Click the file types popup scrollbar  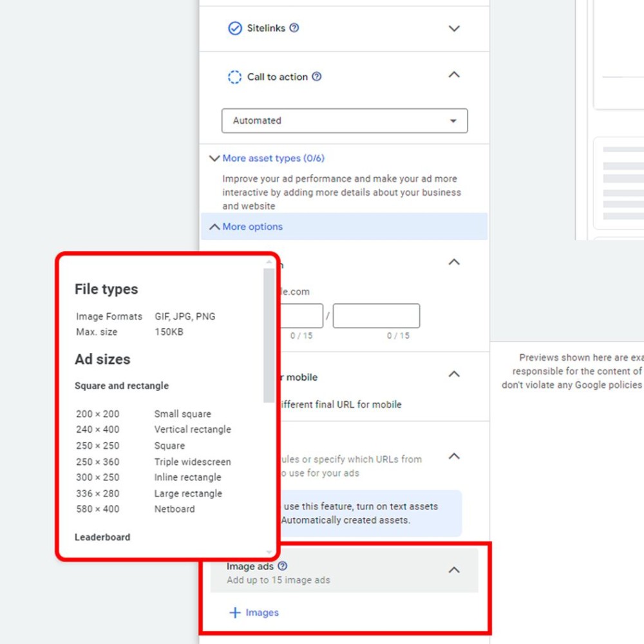point(269,336)
